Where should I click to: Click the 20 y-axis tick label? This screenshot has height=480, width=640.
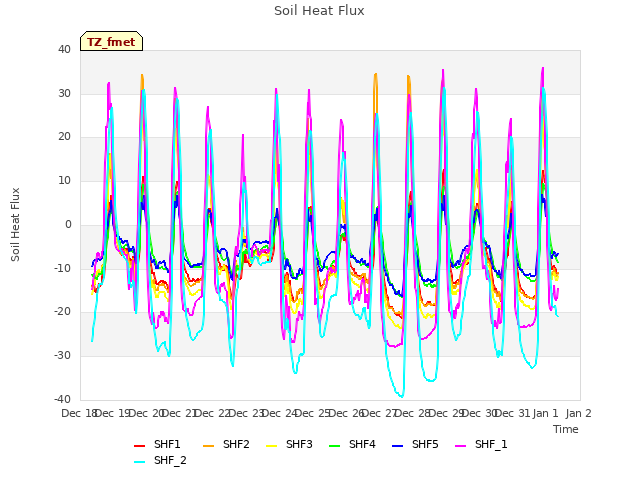[64, 137]
